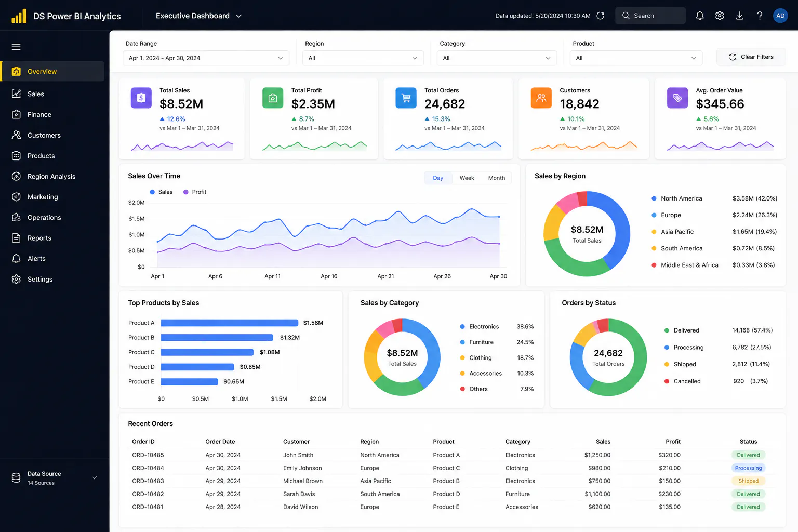Click the Customers orange card icon
798x532 pixels.
coord(541,98)
